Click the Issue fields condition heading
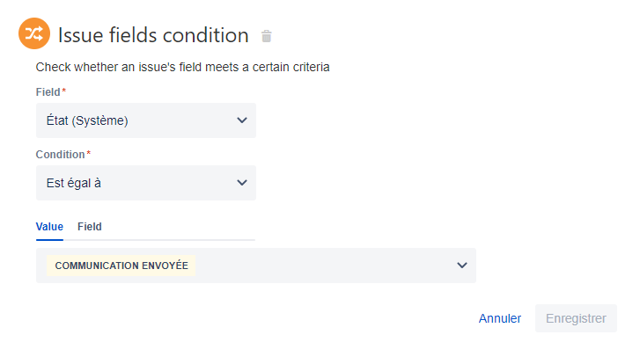 point(153,35)
